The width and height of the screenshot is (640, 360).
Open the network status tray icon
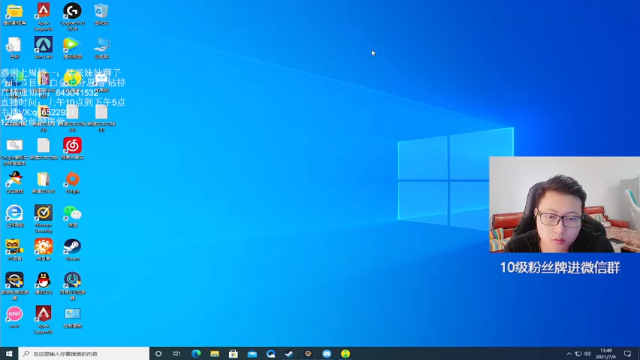click(x=578, y=354)
